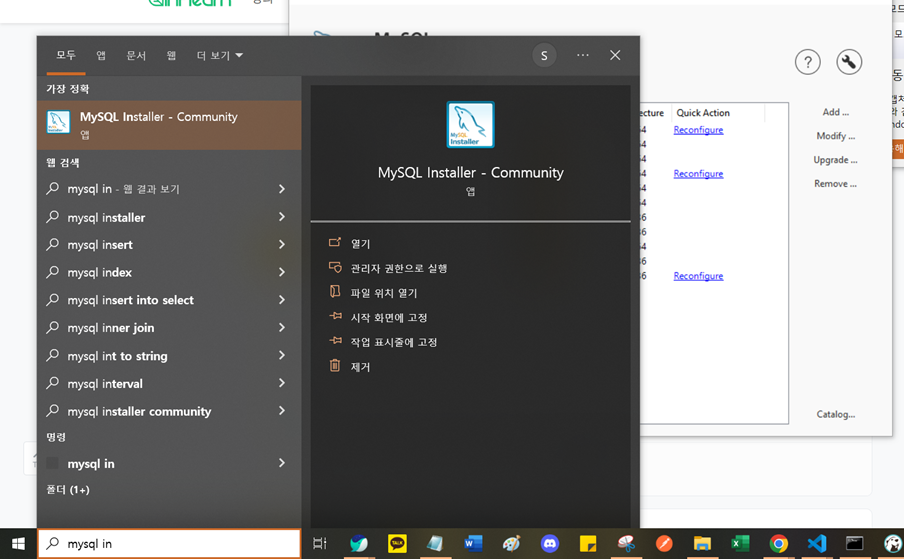The height and width of the screenshot is (559, 904).
Task: Select the 'mysql installer community' suggestion text
Action: [x=139, y=411]
